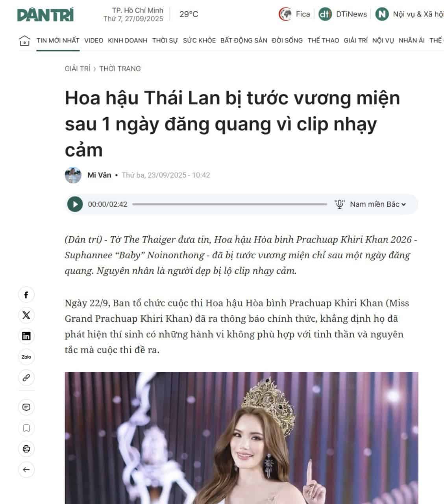The image size is (444, 504).
Task: Open TIN MỚI NHẤT tab
Action: [x=58, y=41]
